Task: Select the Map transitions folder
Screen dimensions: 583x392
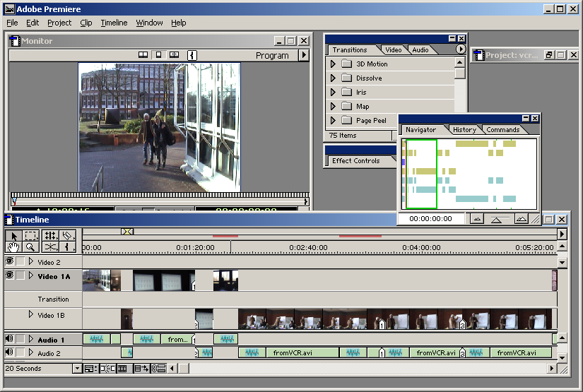Action: [363, 106]
